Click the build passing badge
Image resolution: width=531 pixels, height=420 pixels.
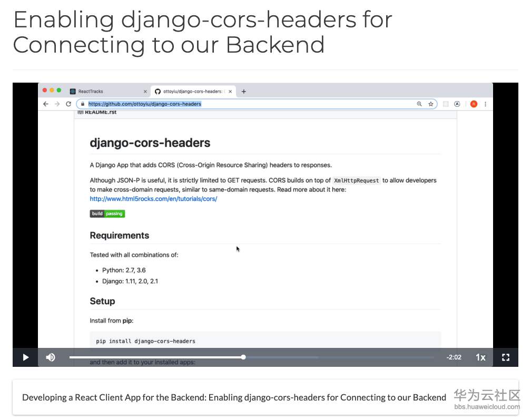(x=107, y=214)
